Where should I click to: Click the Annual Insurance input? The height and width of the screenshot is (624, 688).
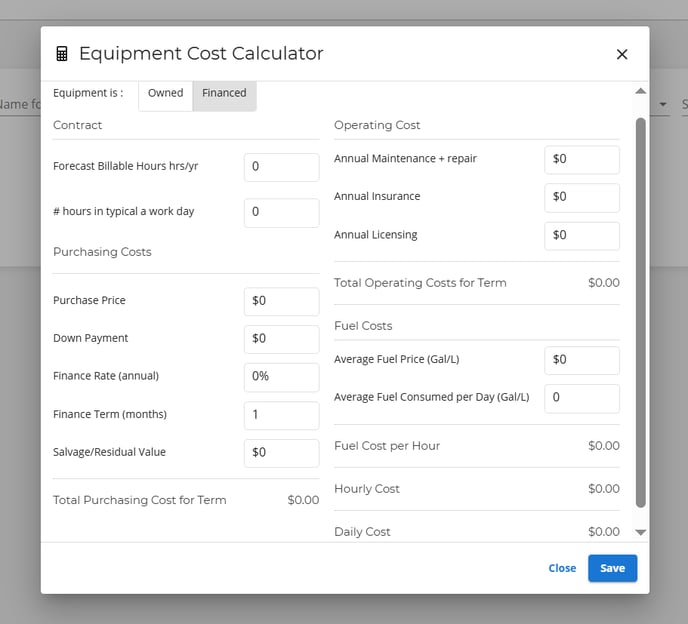(582, 197)
